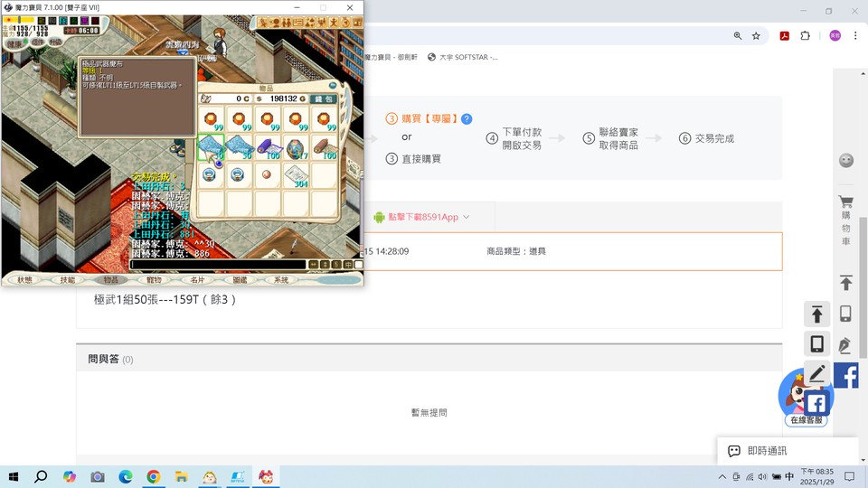868x488 pixels.
Task: Click the 購買【專屬】 step link
Action: pyautogui.click(x=423, y=119)
